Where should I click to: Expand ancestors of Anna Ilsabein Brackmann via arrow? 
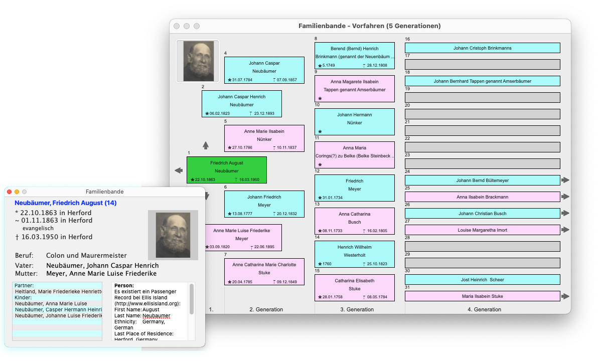[565, 197]
